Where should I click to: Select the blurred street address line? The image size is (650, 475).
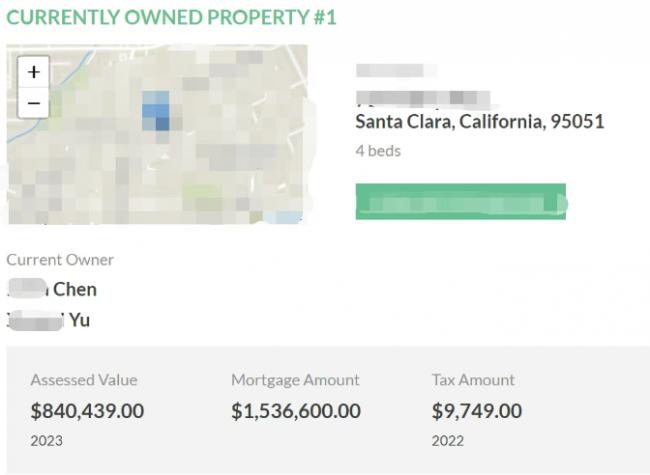(423, 99)
